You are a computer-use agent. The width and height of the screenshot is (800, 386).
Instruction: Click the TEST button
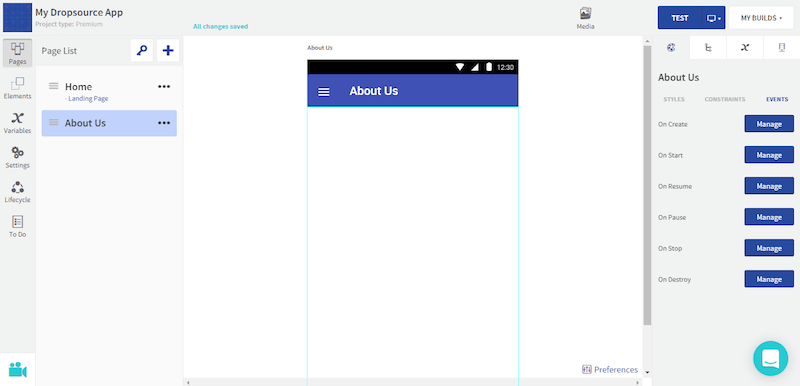click(680, 18)
